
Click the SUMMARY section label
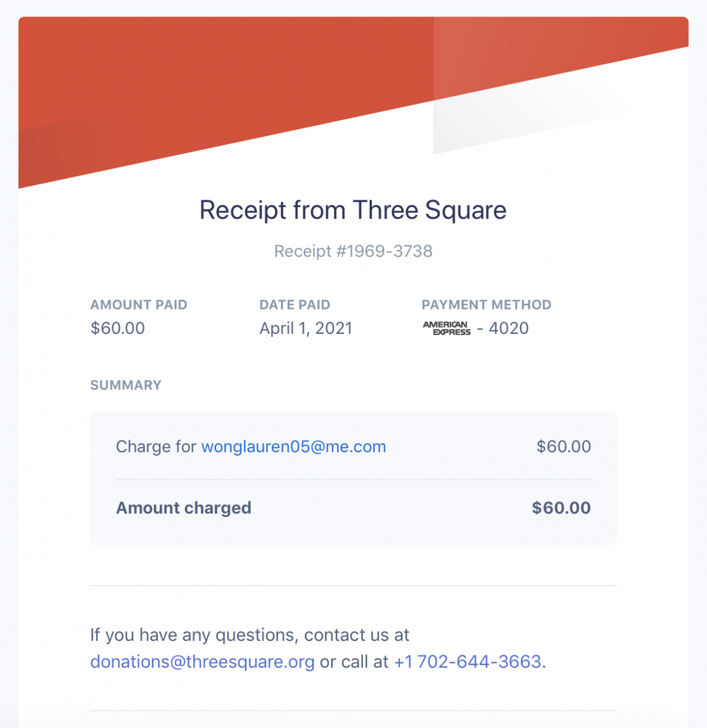126,385
